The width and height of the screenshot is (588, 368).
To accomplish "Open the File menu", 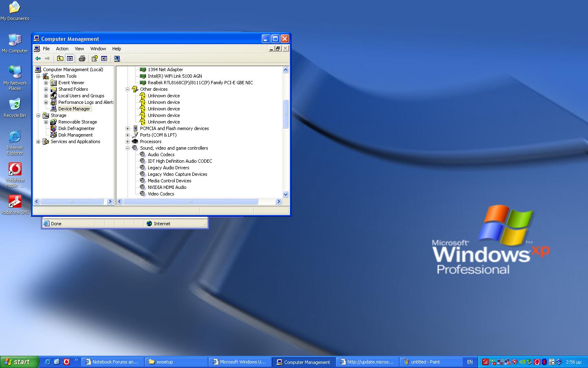I will [x=46, y=49].
